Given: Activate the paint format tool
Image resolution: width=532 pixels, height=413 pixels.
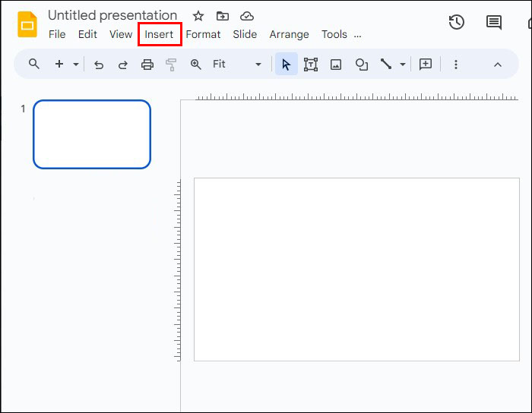Looking at the screenshot, I should tap(171, 65).
